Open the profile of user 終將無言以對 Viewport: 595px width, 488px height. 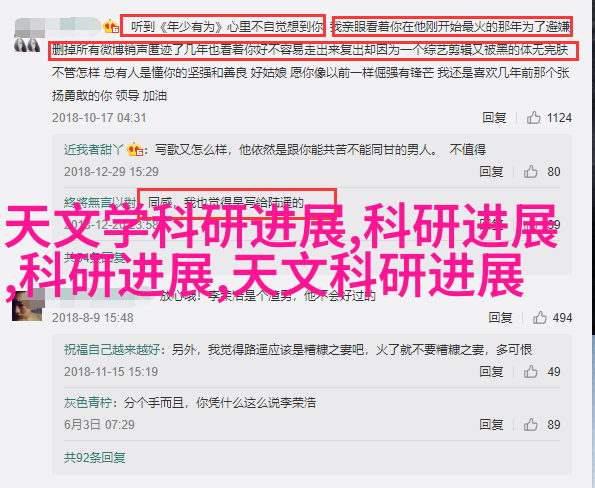point(100,202)
